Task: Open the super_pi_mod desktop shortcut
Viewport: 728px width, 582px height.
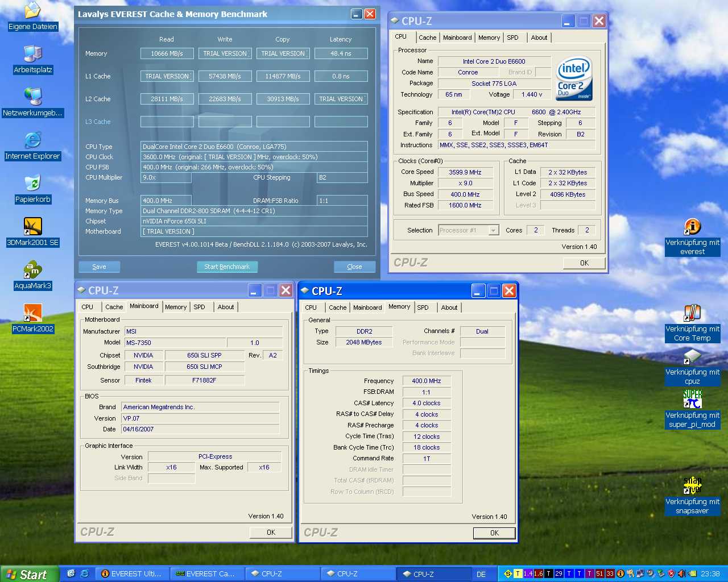Action: click(692, 410)
